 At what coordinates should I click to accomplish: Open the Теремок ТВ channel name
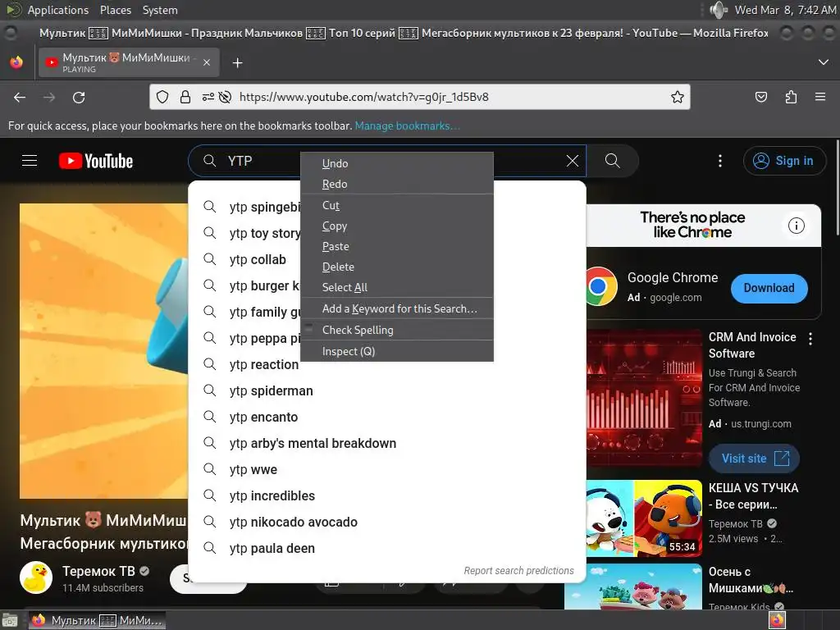pos(98,571)
